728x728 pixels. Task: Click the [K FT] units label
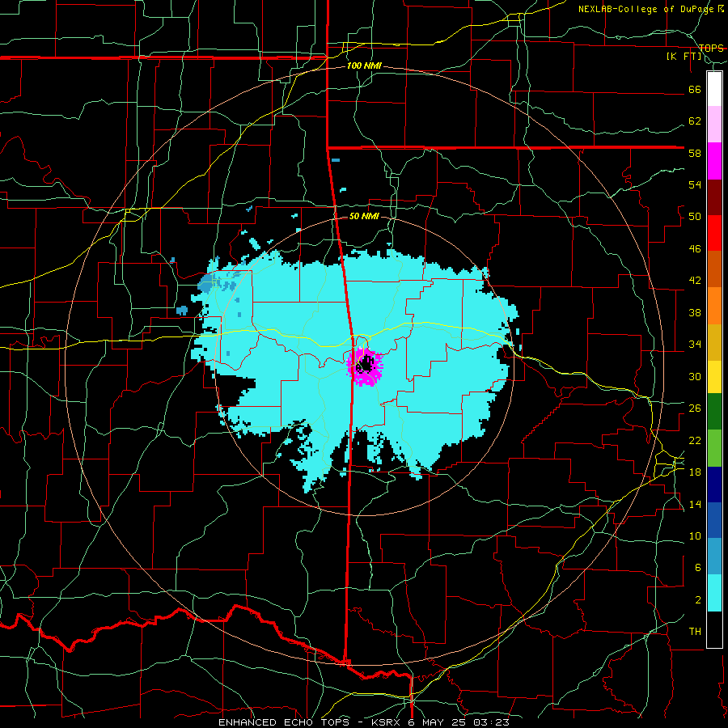click(684, 57)
